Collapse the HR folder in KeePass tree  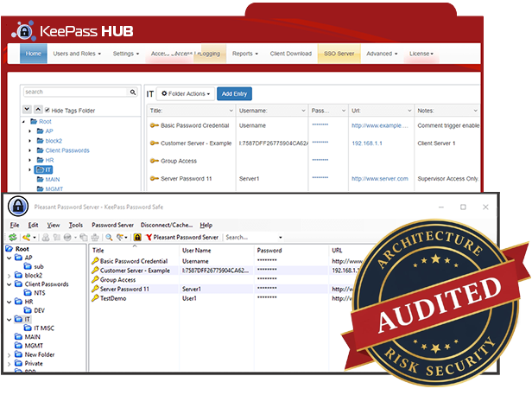click(x=9, y=302)
